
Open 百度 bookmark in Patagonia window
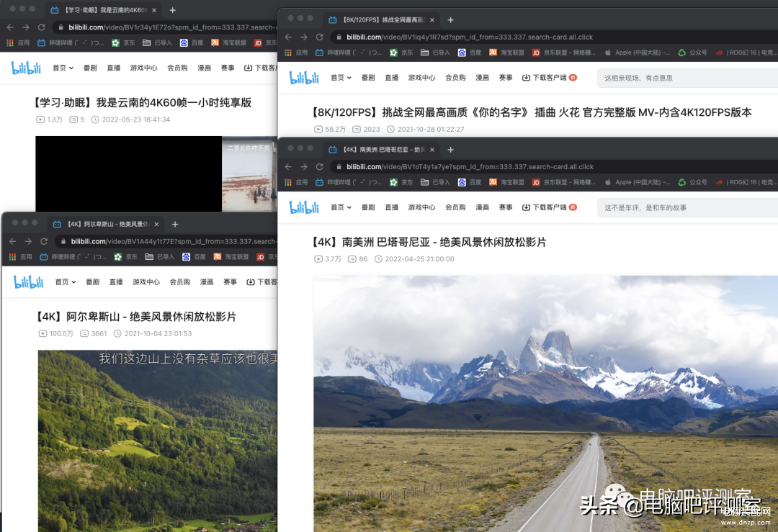(x=470, y=182)
